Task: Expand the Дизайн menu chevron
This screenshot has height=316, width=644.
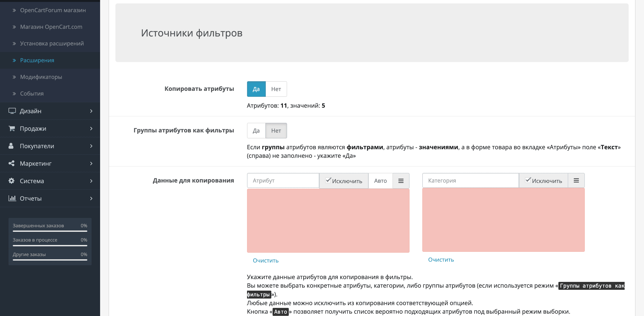Action: pyautogui.click(x=91, y=111)
